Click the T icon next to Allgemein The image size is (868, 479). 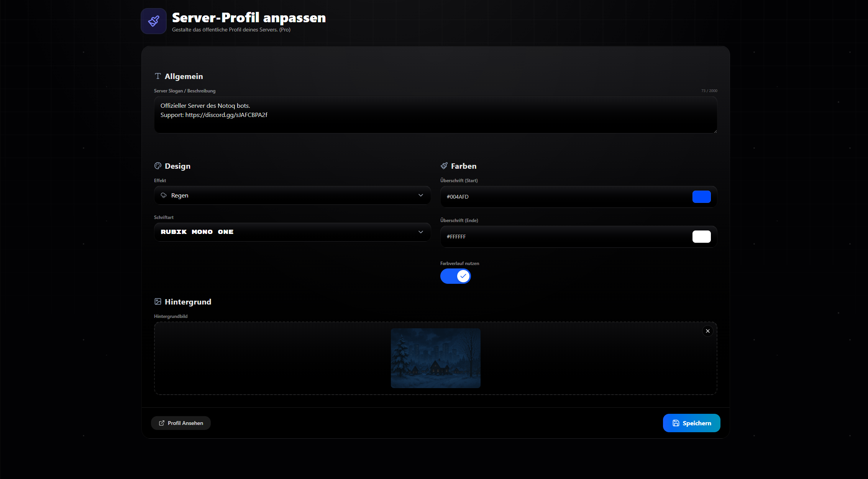[x=158, y=76]
